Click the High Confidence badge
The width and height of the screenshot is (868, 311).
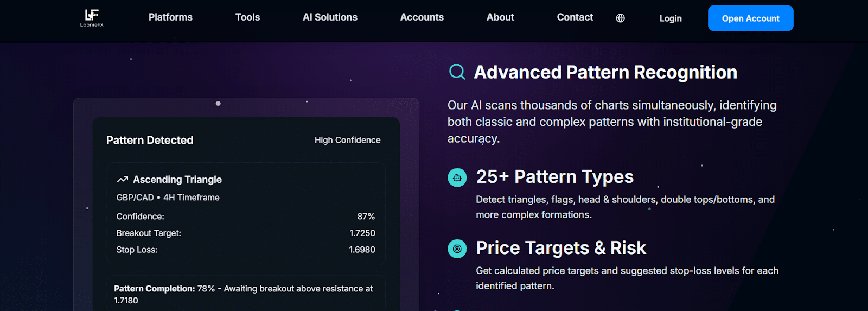coord(347,140)
